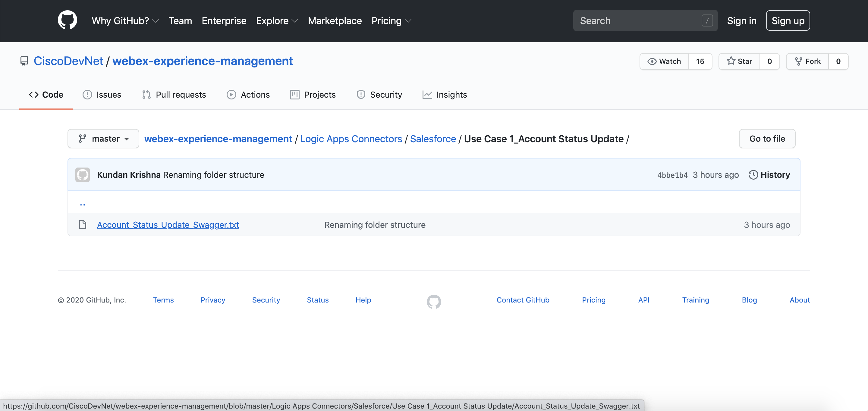Open Kundan Krishna's commits

pos(129,175)
